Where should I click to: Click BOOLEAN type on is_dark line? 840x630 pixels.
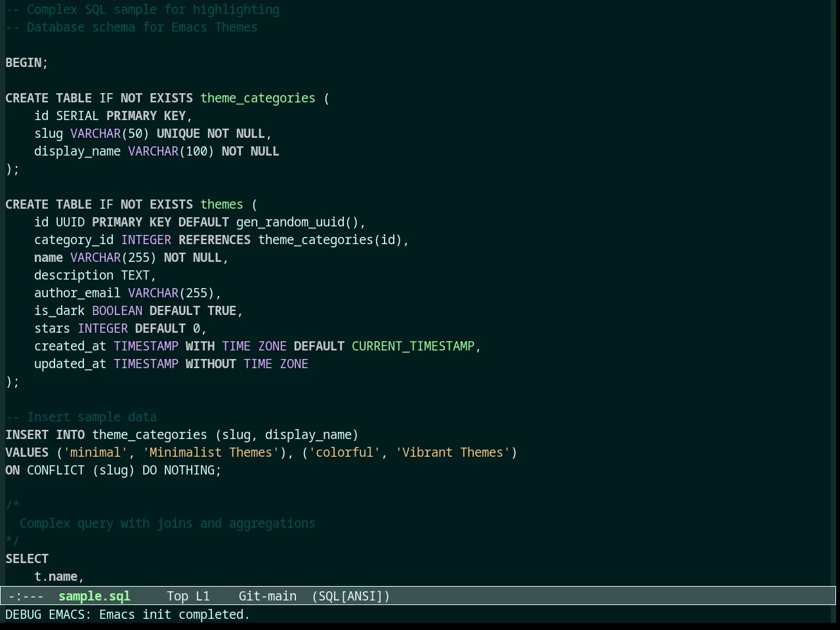117,311
